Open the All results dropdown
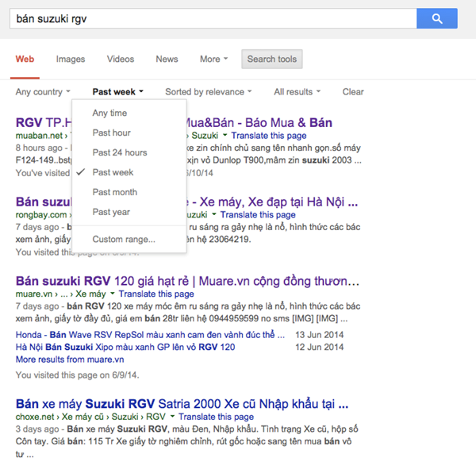476x473 pixels. click(x=297, y=92)
